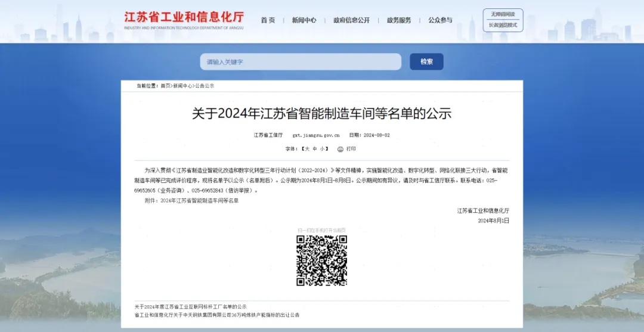
Task: Open the 政务服务 navigation menu
Action: click(399, 20)
